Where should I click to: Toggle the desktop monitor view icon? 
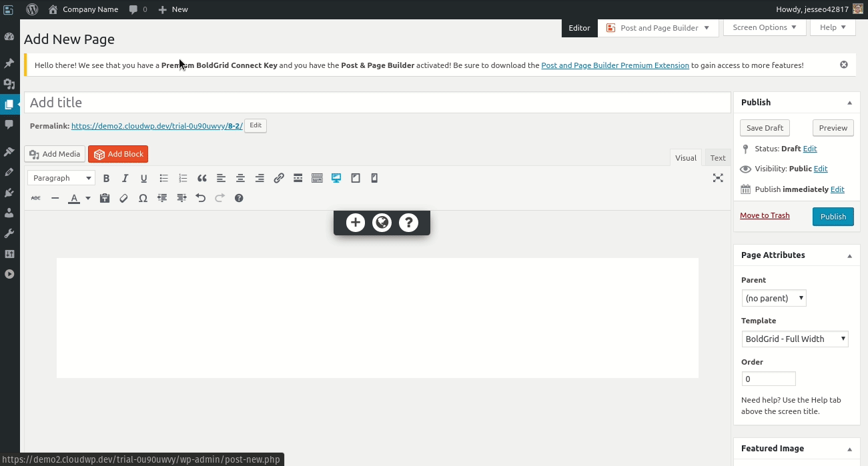pyautogui.click(x=336, y=178)
